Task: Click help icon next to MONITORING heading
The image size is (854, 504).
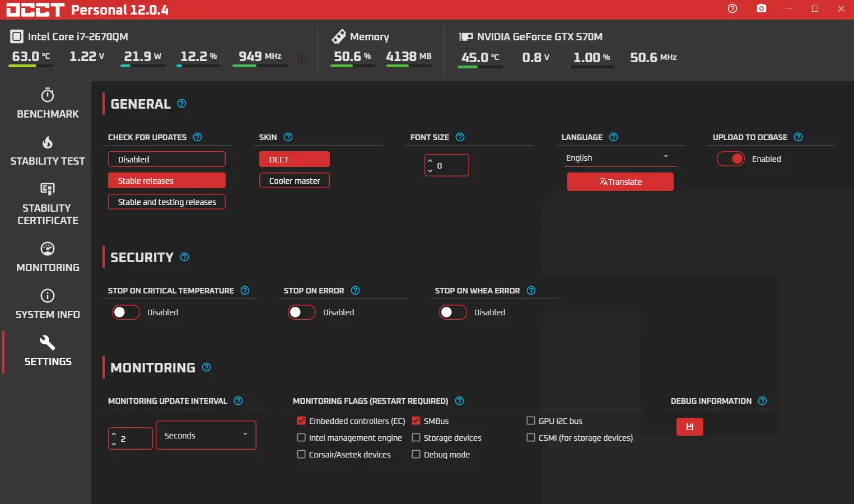Action: tap(206, 367)
